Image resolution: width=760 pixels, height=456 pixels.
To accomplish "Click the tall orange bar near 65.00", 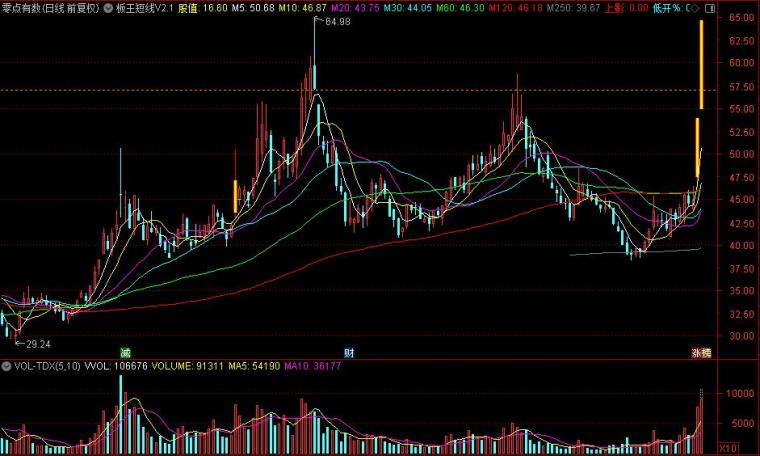I will 701,64.
